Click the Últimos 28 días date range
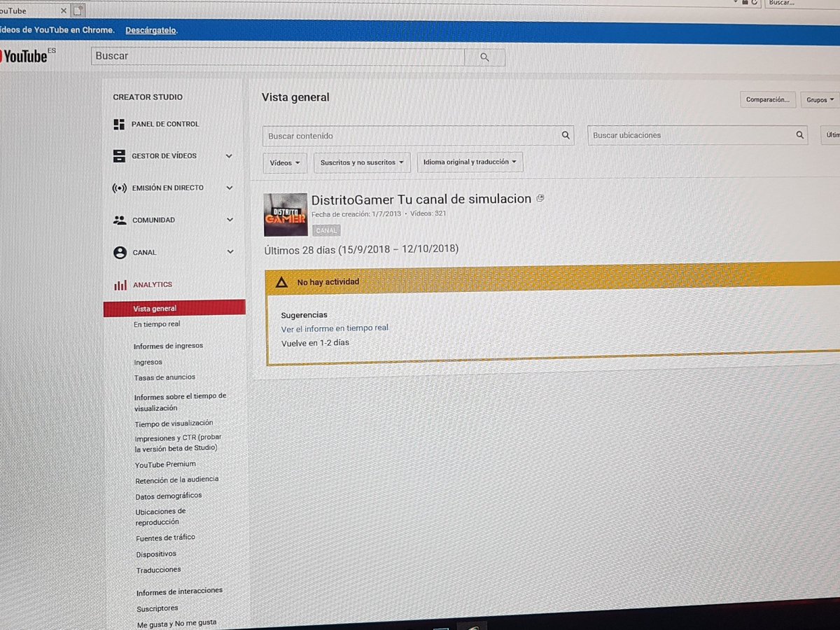 coord(361,250)
